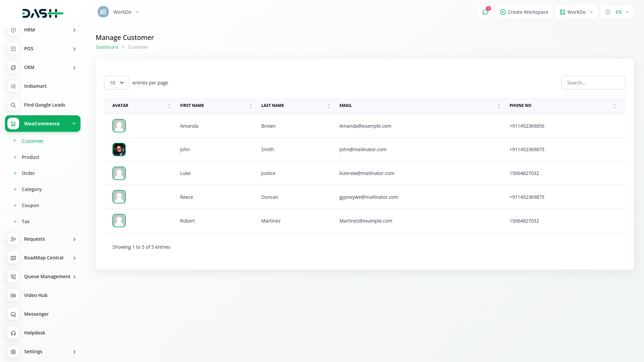
Task: Click the Find Google Leads search icon
Action: [13, 105]
